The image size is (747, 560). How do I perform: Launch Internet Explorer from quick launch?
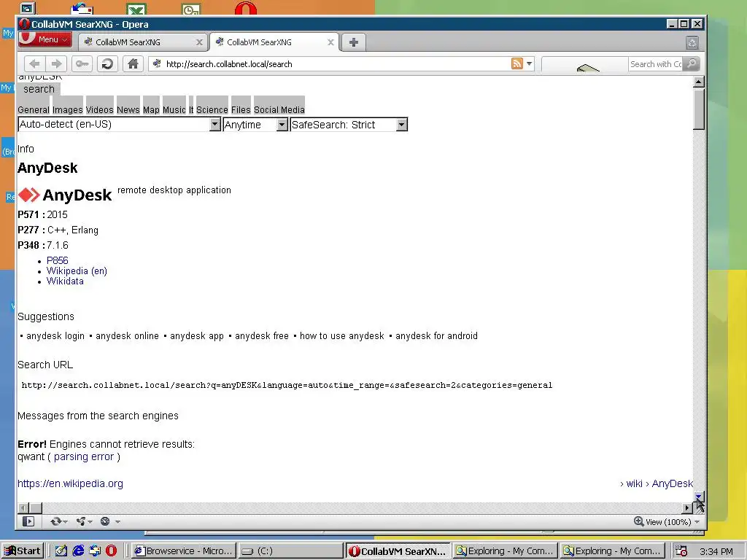tap(78, 551)
